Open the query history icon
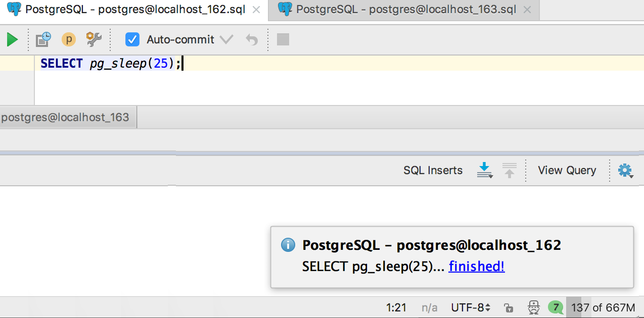644x318 pixels. 43,39
